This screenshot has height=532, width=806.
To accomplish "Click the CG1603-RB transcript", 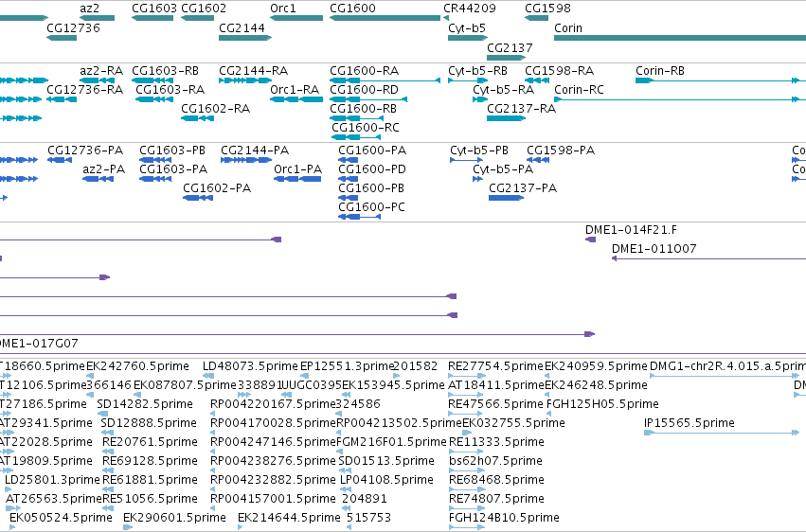I will (152, 80).
